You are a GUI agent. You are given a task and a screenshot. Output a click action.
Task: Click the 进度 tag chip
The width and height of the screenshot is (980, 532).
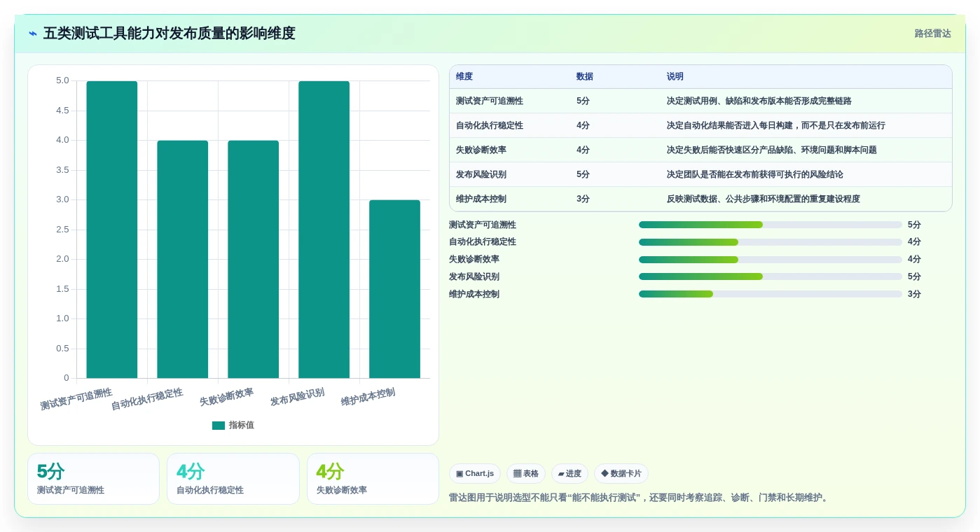570,474
